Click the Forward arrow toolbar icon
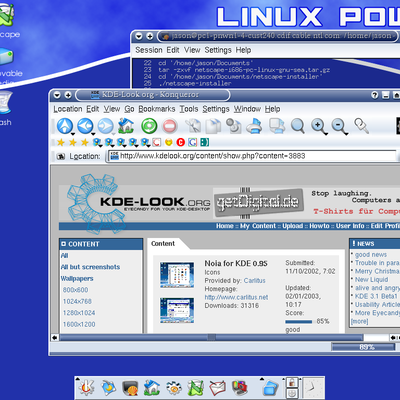 [105, 126]
